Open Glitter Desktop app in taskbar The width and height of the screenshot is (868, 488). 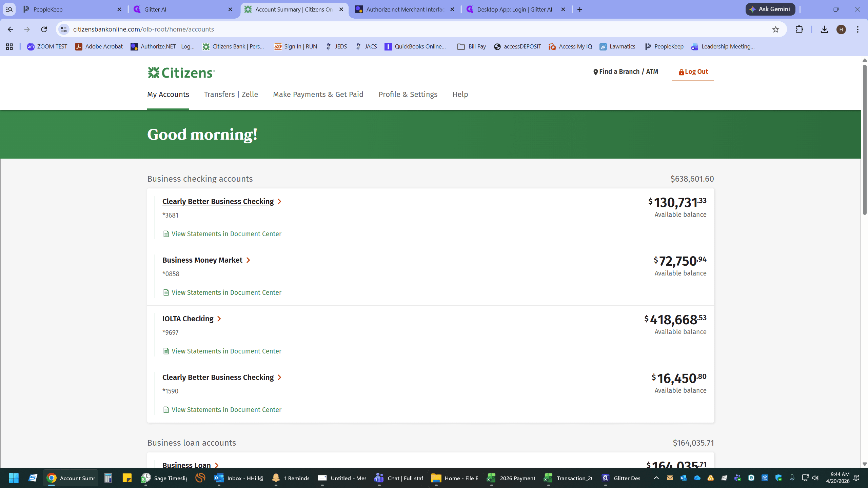click(x=621, y=478)
